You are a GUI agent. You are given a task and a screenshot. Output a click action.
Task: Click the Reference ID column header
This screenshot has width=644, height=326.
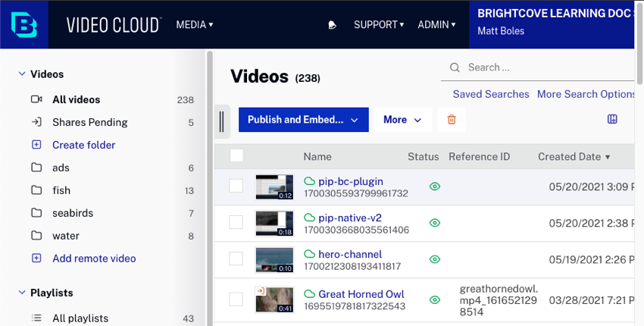[479, 157]
